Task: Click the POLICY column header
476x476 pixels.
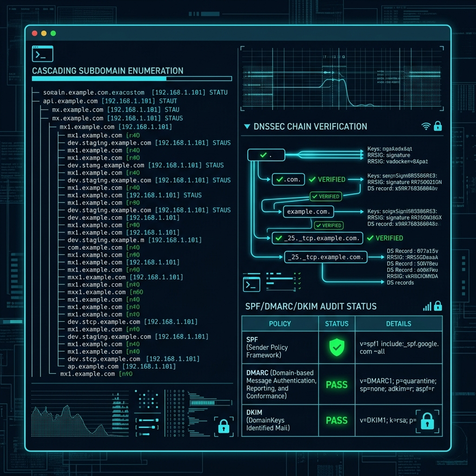Action: click(x=280, y=324)
